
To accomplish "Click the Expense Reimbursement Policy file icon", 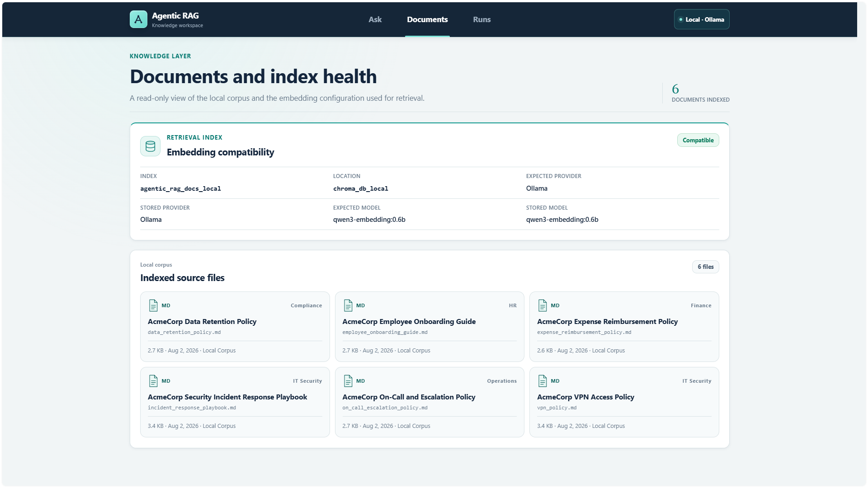I will [542, 305].
